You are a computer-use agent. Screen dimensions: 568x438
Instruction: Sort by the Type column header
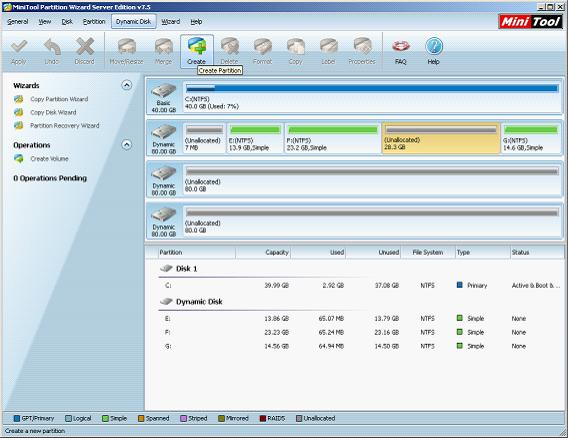(483, 253)
